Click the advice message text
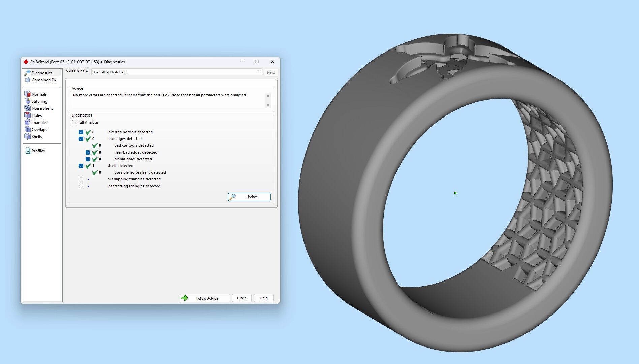The width and height of the screenshot is (639, 364). (x=160, y=95)
